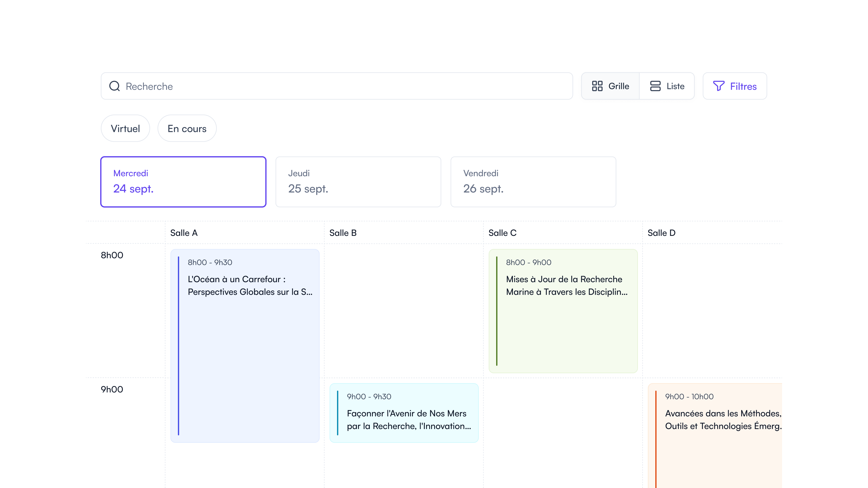Image resolution: width=868 pixels, height=488 pixels.
Task: Toggle the En cours filter chip
Action: (187, 128)
